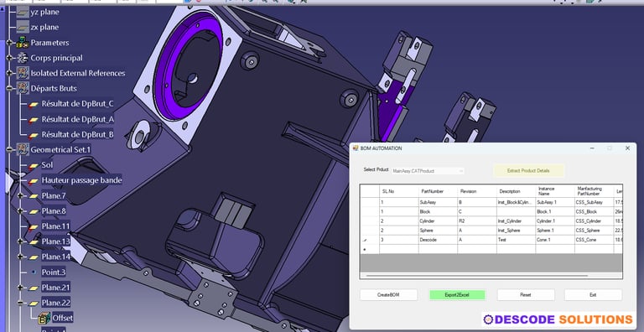Select the Descode part number cell
This screenshot has width=644, height=332.
(438, 240)
